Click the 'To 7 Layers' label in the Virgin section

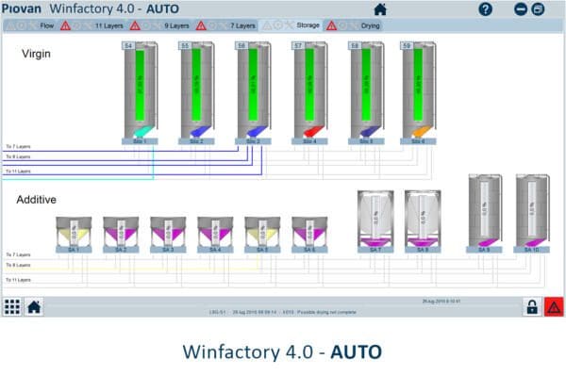coord(18,146)
